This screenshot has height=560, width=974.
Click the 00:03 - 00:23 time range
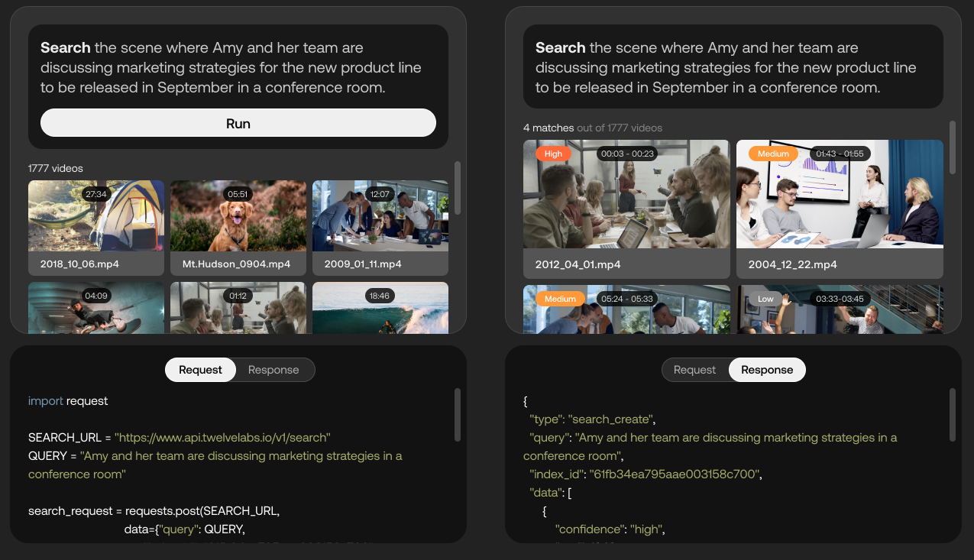coord(628,154)
